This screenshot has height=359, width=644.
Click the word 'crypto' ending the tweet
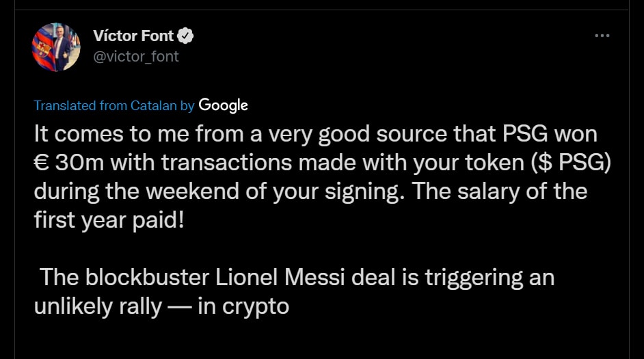(x=256, y=307)
